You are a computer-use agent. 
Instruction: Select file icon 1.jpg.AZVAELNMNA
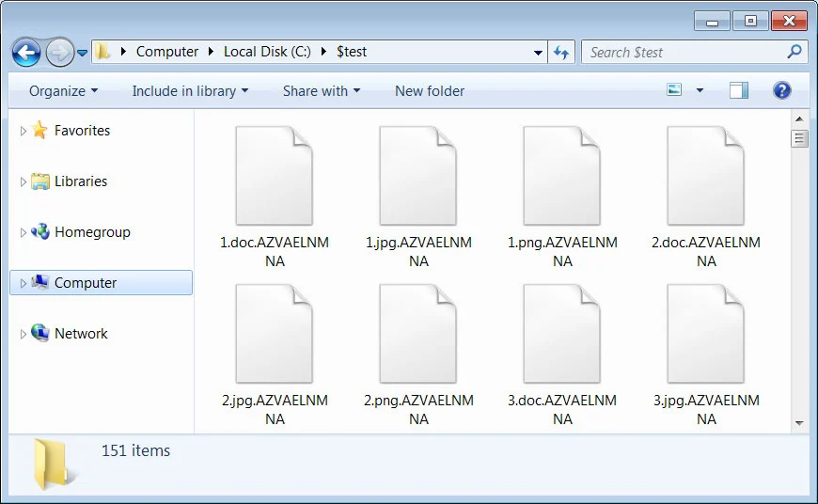tap(418, 175)
